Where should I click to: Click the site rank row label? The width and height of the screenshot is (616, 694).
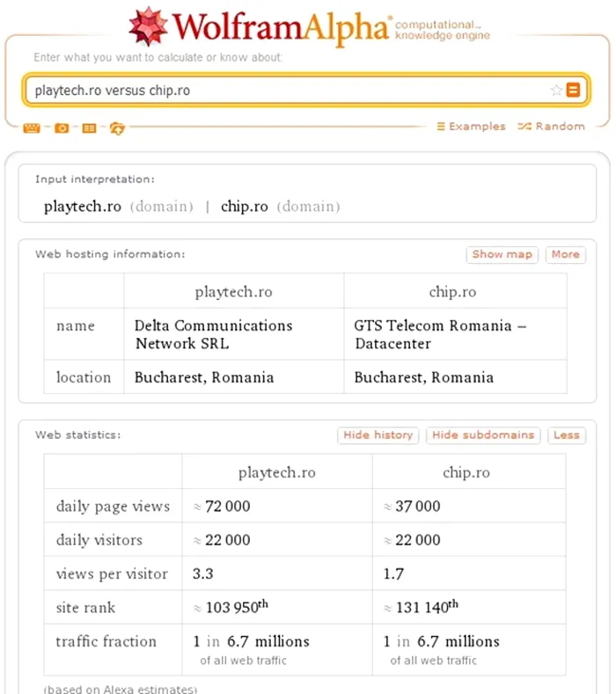click(85, 607)
